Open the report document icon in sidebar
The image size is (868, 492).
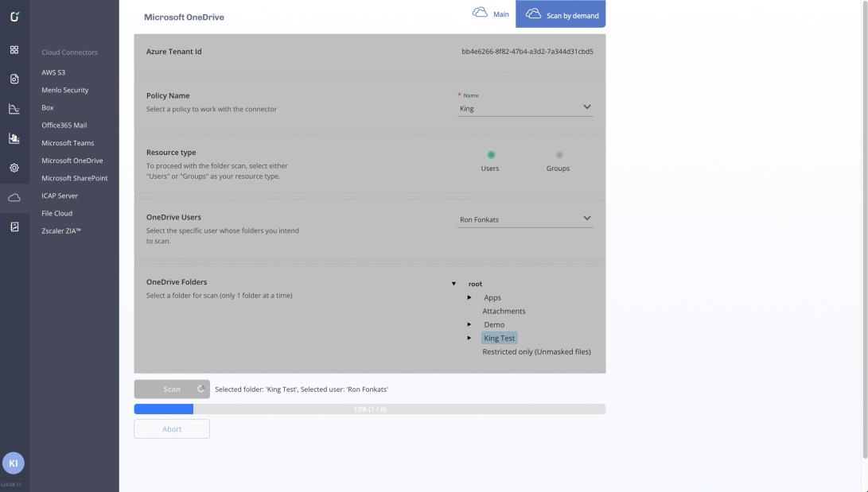[x=14, y=227]
